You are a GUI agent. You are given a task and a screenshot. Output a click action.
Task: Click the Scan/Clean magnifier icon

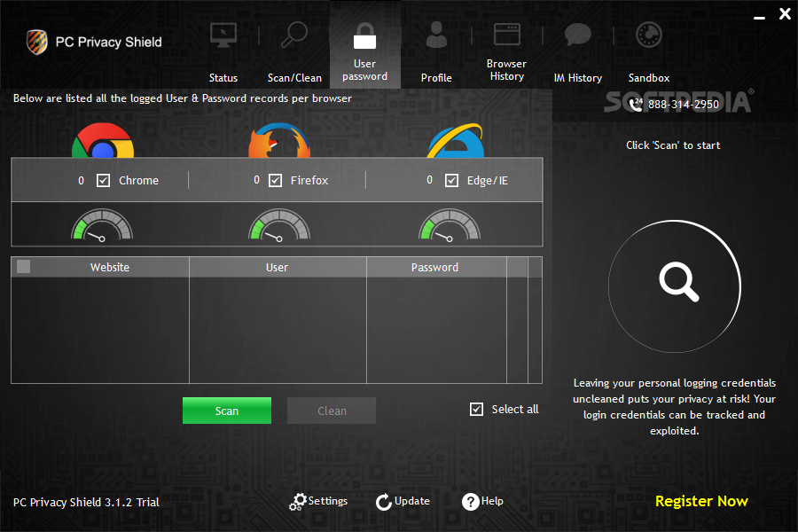pos(294,35)
